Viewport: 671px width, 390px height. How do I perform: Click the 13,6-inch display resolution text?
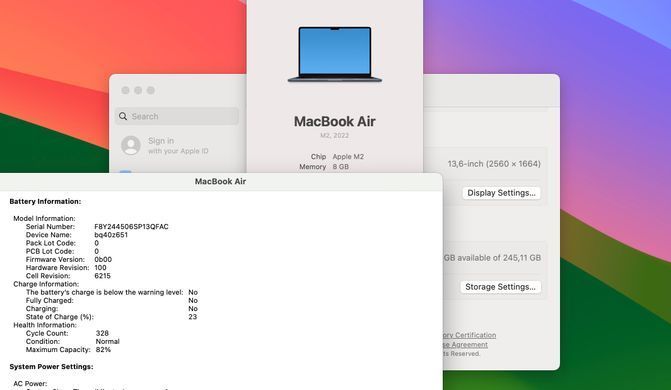pyautogui.click(x=494, y=164)
